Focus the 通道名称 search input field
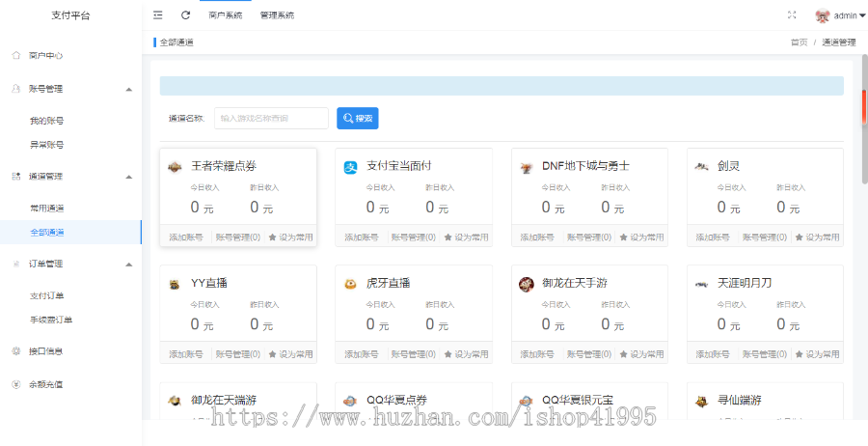This screenshot has width=868, height=446. (x=271, y=118)
